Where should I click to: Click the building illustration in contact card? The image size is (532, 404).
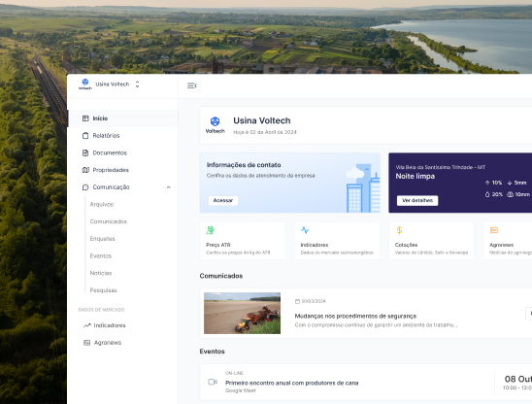[x=363, y=188]
